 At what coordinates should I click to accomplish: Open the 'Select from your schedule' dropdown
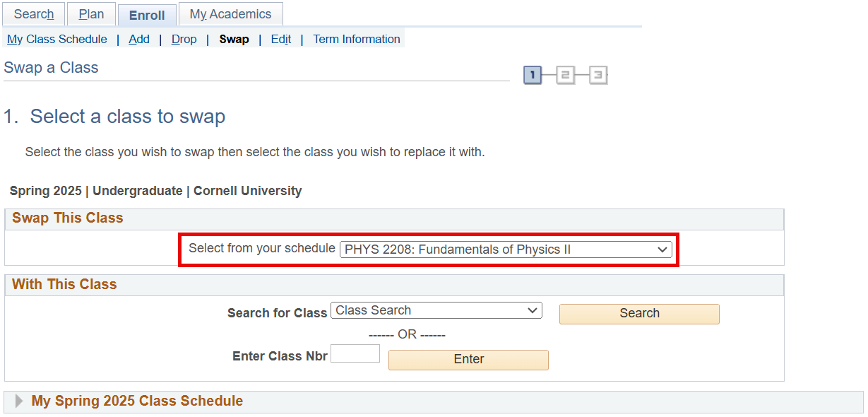coord(506,249)
